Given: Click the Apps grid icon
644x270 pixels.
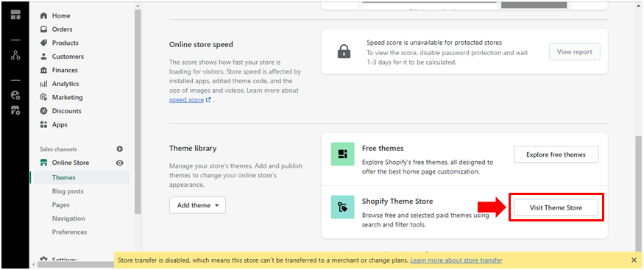Looking at the screenshot, I should pyautogui.click(x=43, y=124).
